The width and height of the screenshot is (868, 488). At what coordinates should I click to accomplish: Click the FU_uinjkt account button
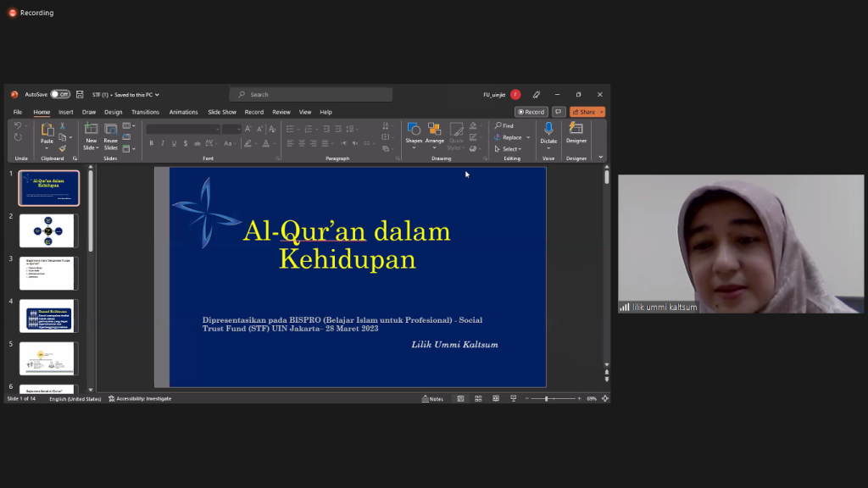coord(502,95)
